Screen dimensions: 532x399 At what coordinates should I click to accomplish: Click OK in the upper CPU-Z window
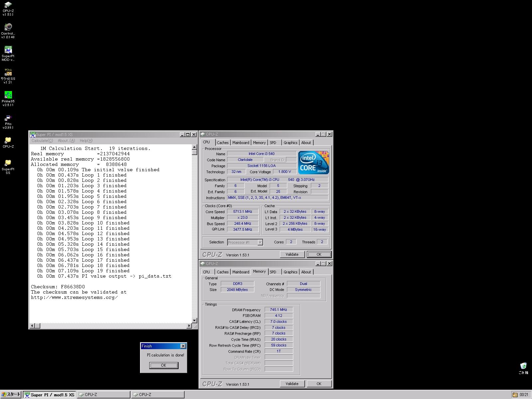point(319,254)
